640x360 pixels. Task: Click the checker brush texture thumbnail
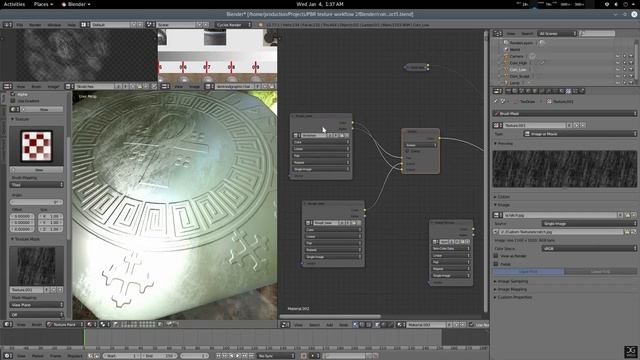[x=36, y=146]
